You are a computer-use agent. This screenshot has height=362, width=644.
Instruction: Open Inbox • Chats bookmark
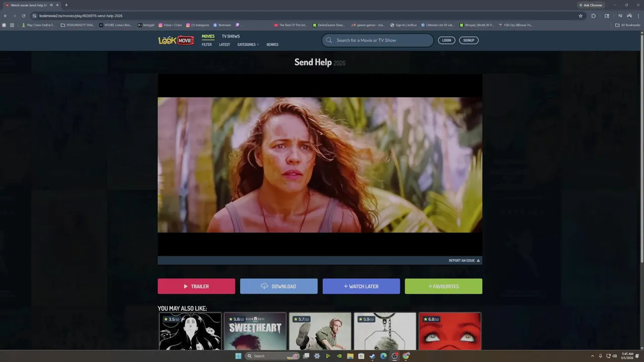(x=170, y=25)
